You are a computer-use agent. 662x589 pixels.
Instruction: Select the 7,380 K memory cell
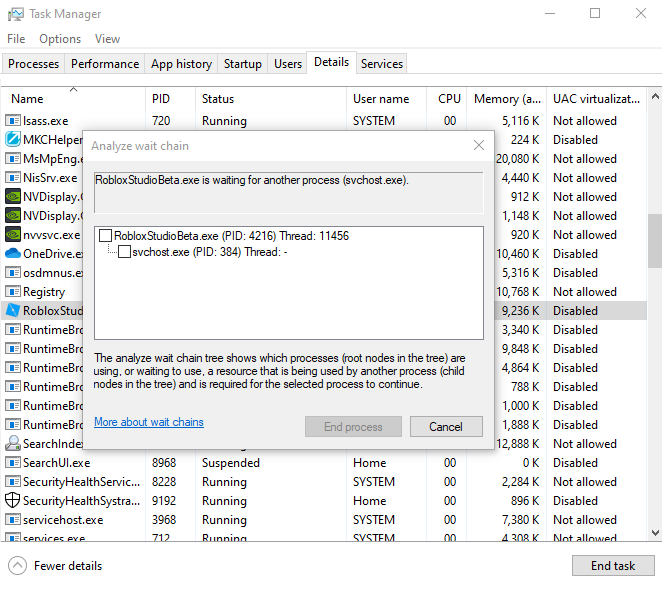(x=521, y=520)
